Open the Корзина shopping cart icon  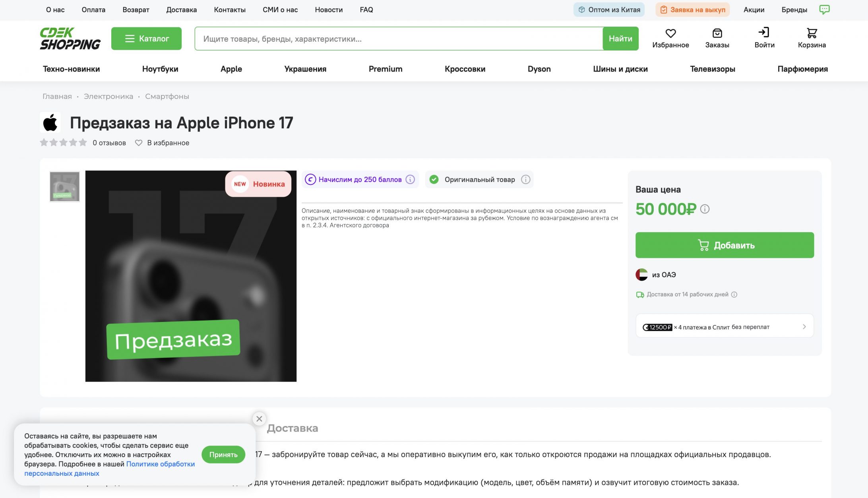coord(812,33)
